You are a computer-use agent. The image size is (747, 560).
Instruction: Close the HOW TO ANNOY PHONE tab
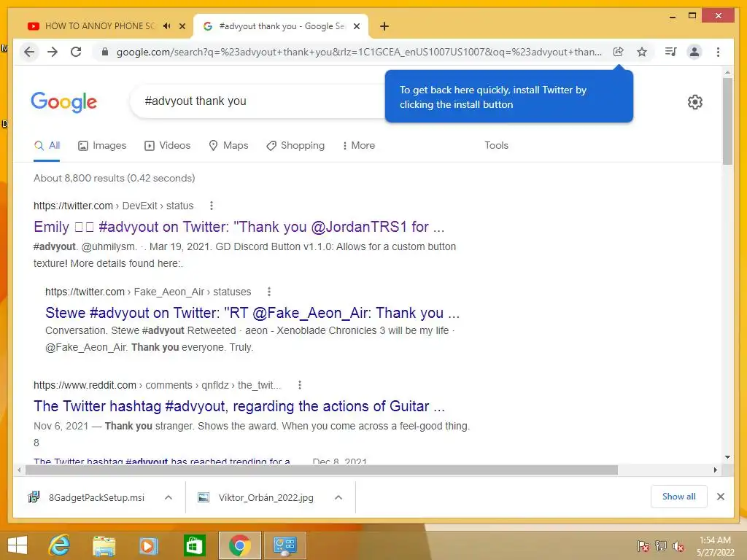(182, 26)
